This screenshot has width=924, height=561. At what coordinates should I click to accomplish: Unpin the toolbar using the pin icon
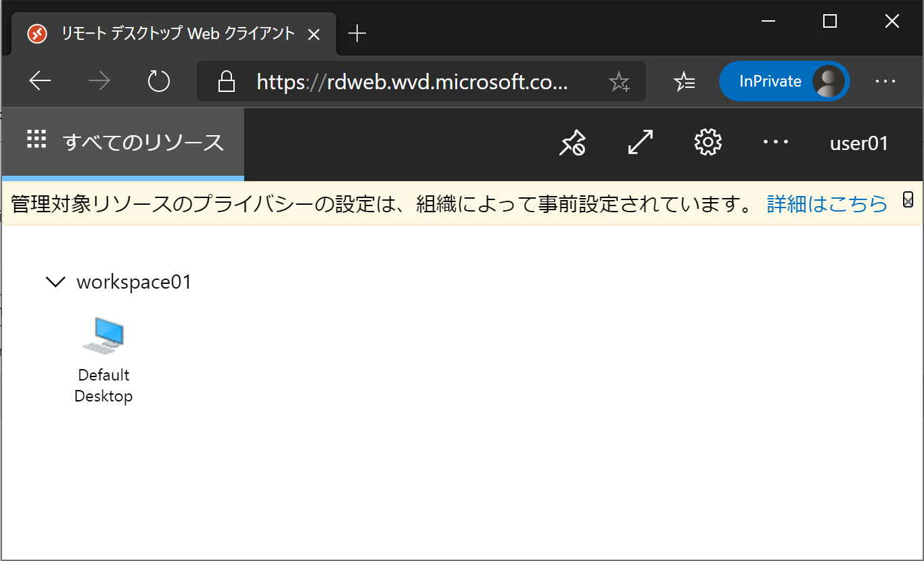tap(572, 143)
